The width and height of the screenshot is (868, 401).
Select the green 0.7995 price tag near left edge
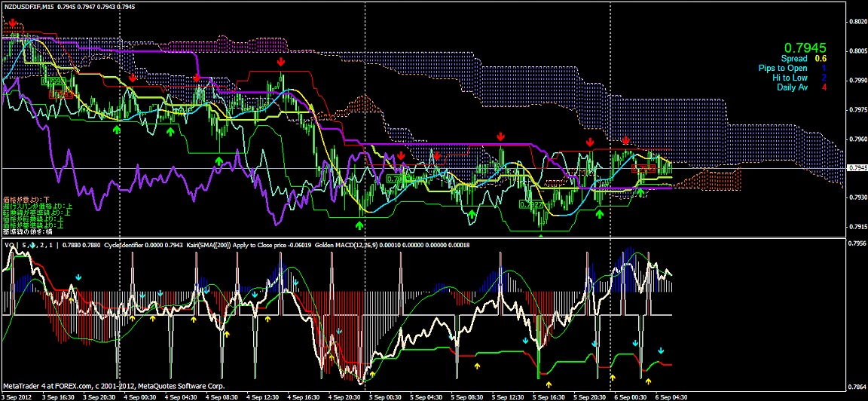click(x=53, y=81)
